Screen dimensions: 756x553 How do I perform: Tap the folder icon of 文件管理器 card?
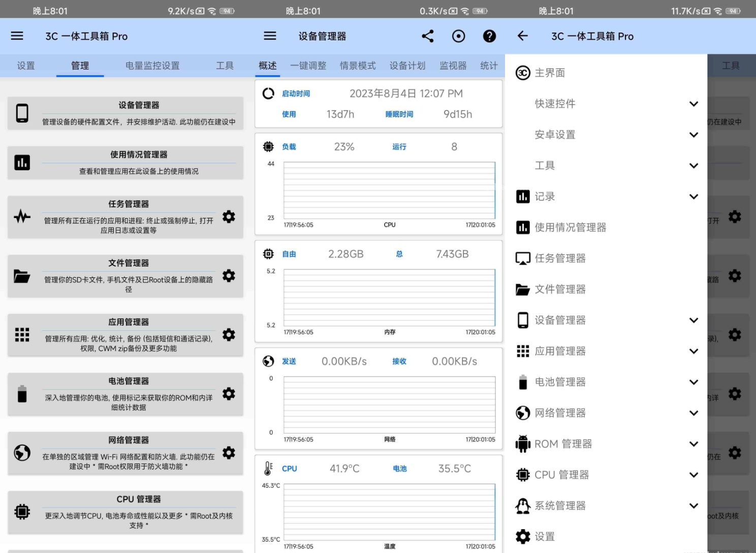22,276
